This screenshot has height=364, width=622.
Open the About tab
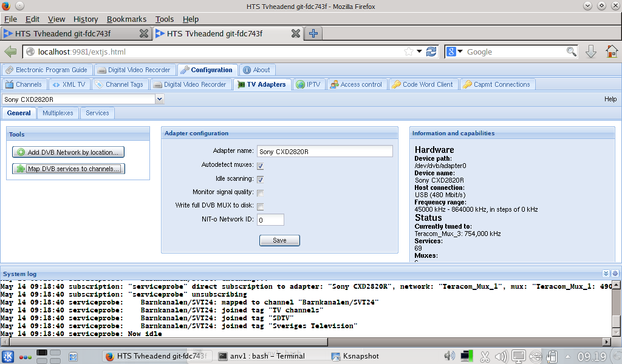click(x=257, y=70)
